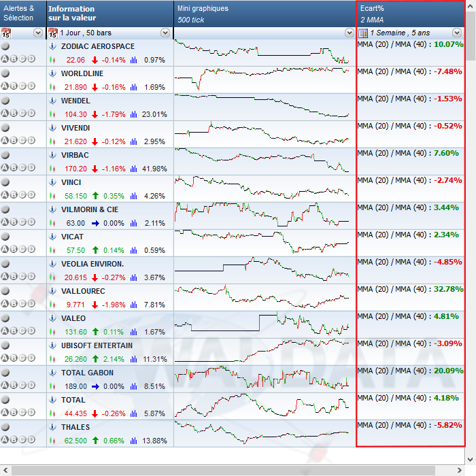
Task: Click vertical scrollbar down arrow
Action: (x=471, y=459)
